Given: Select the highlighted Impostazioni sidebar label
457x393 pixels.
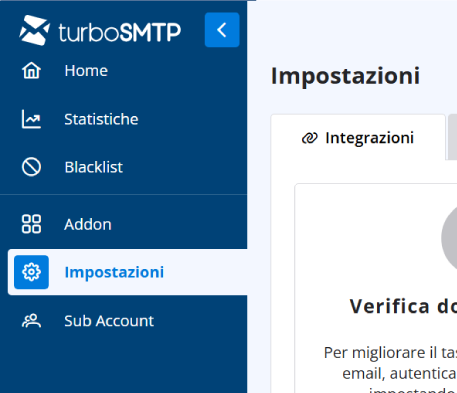Looking at the screenshot, I should [x=114, y=272].
